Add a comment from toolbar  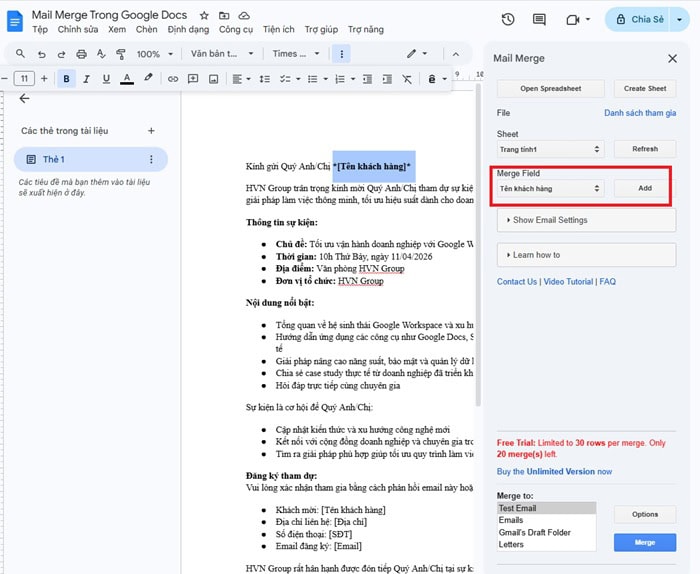[193, 79]
